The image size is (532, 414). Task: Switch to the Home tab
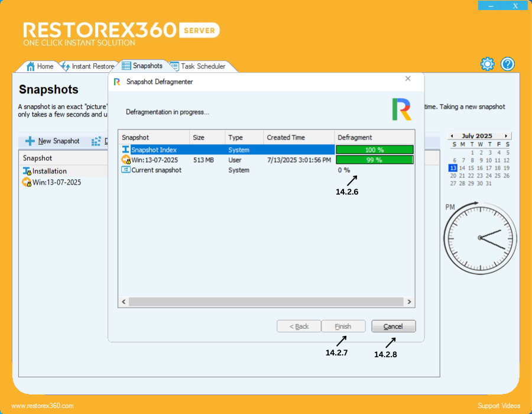tap(40, 66)
